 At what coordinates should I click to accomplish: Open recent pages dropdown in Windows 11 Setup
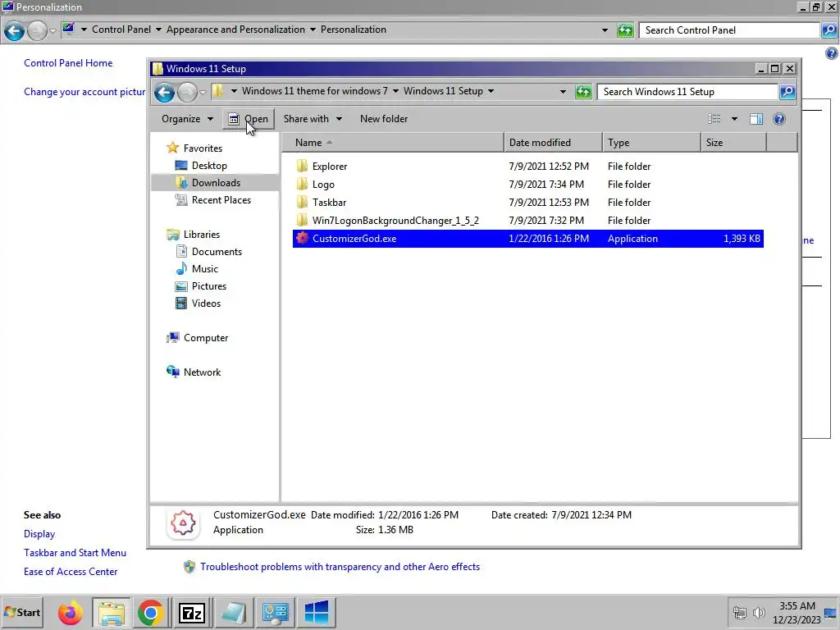pyautogui.click(x=203, y=93)
